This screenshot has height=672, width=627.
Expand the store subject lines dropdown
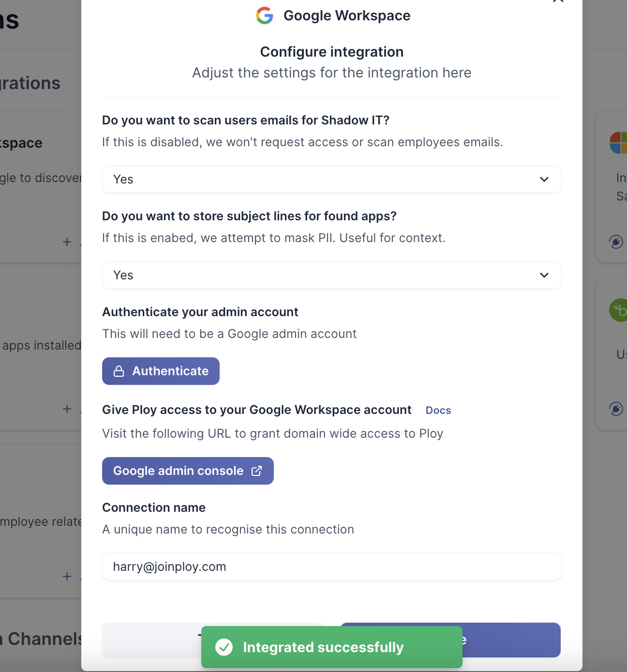331,275
